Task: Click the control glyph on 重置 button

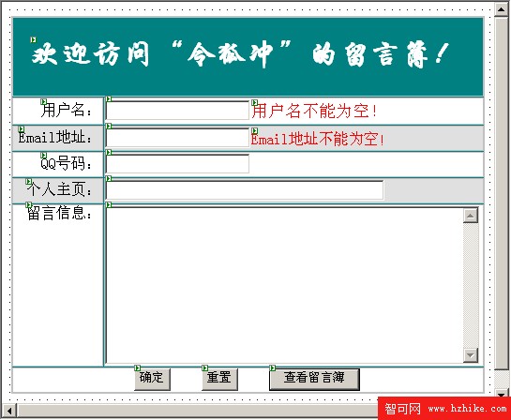Action: click(204, 368)
